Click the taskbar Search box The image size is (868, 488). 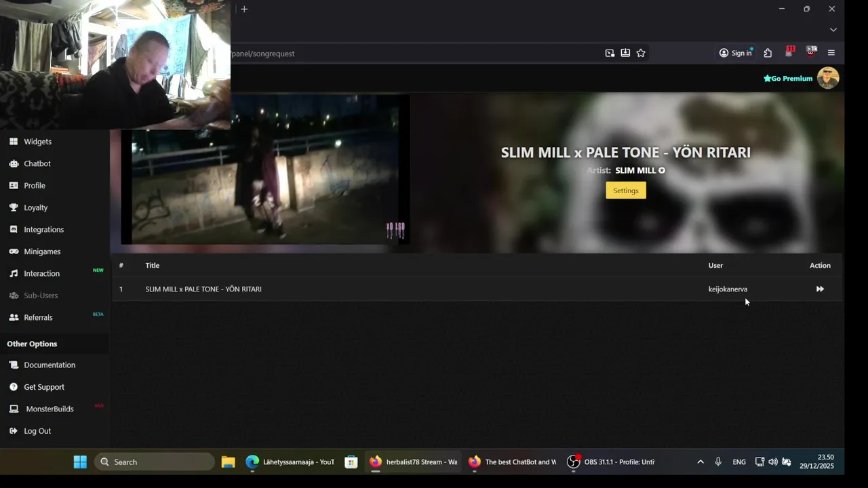155,462
